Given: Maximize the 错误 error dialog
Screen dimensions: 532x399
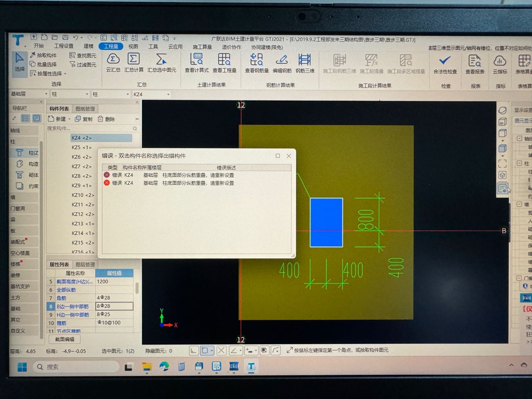Looking at the screenshot, I should [x=278, y=156].
